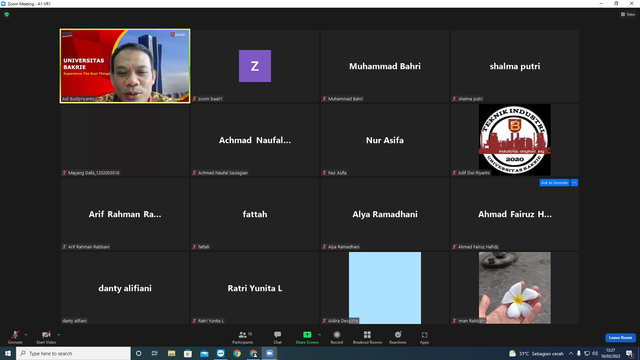This screenshot has height=360, width=640.
Task: Select the zoom baa01 participant tile
Action: pos(255,66)
